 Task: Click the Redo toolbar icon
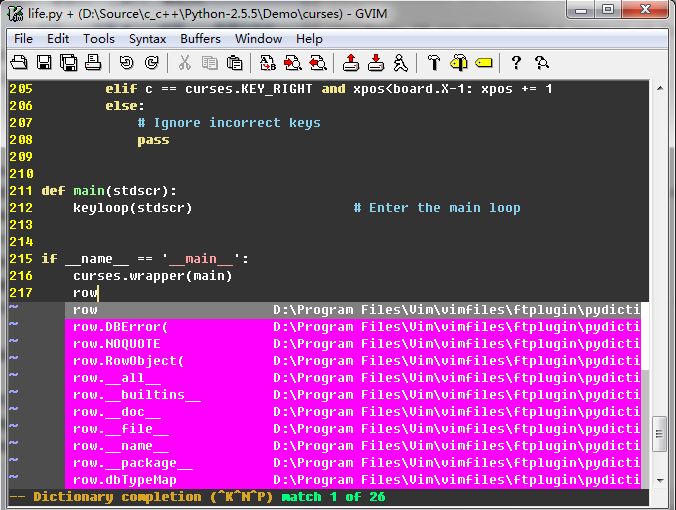(151, 63)
